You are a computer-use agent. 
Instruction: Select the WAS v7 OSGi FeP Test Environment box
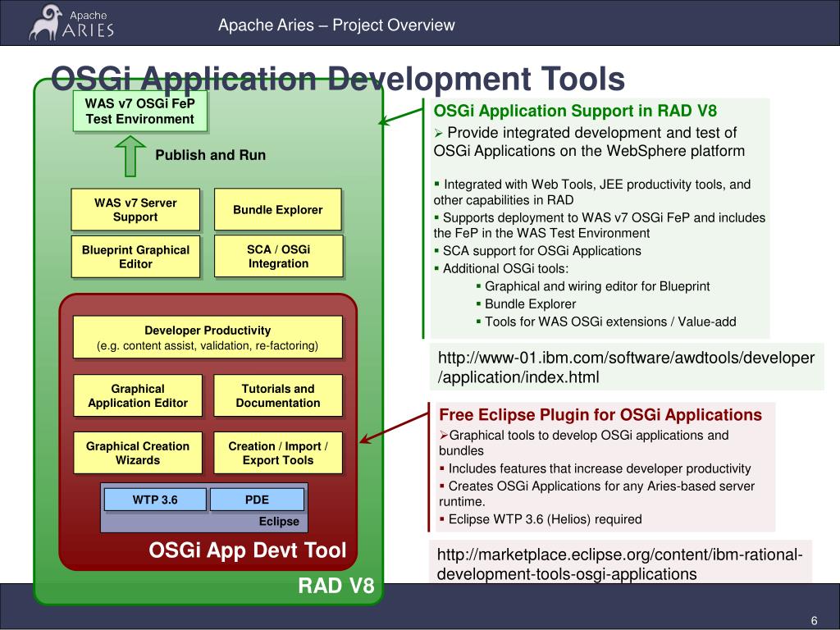(x=139, y=112)
